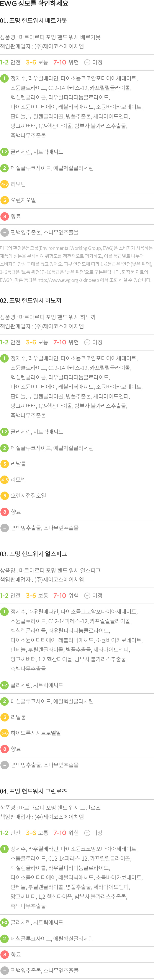Click green 2 badge beside 데실글루코사이드 under 그린로즈

(5, 938)
